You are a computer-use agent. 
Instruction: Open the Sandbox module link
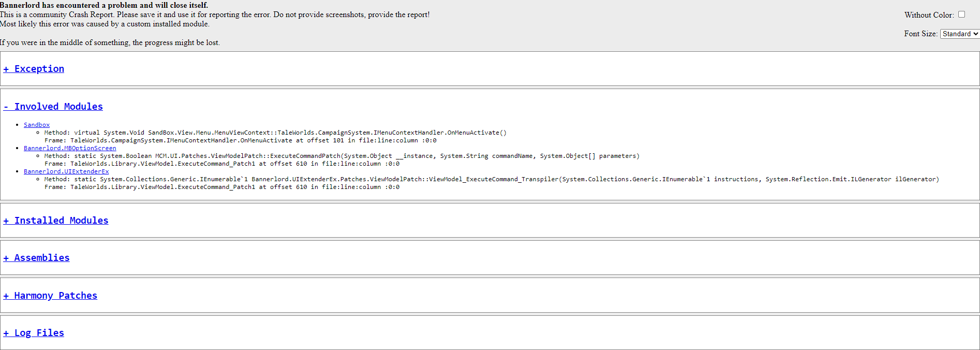pyautogui.click(x=37, y=125)
